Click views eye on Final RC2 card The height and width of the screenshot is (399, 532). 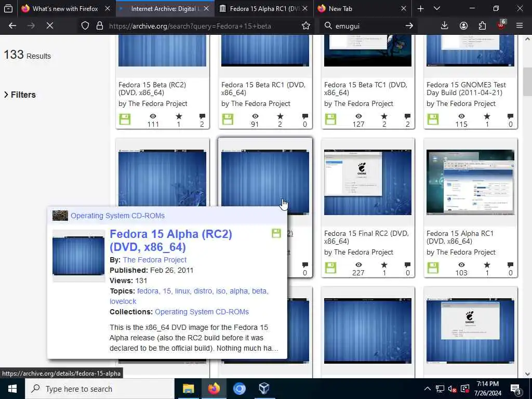358,265
